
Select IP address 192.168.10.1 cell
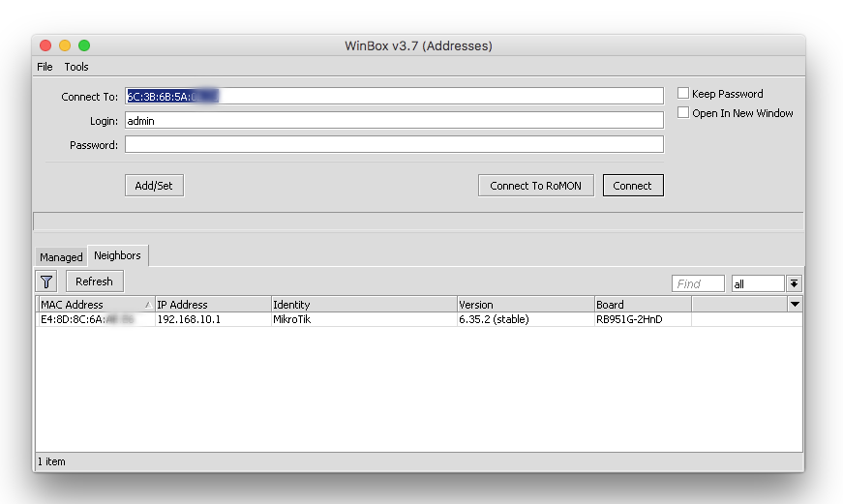pyautogui.click(x=213, y=319)
